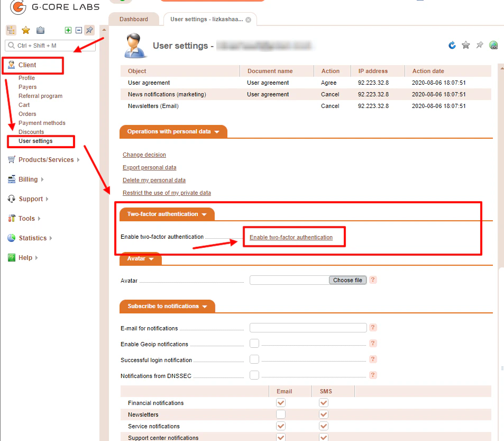Click Export personal data link

tap(150, 167)
